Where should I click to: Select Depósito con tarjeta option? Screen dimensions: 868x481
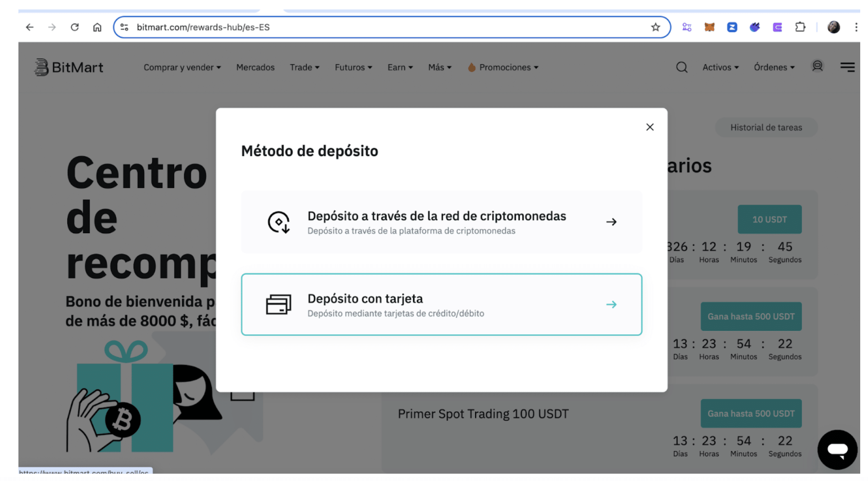(441, 304)
